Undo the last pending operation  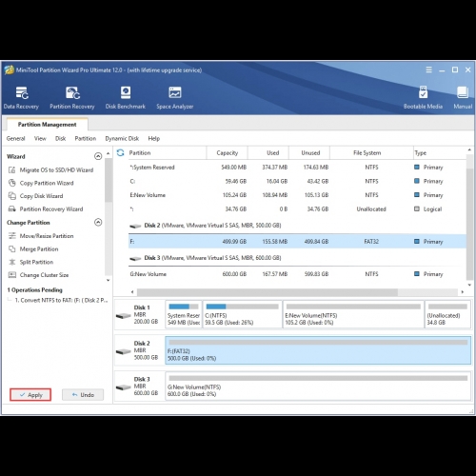pos(83,395)
